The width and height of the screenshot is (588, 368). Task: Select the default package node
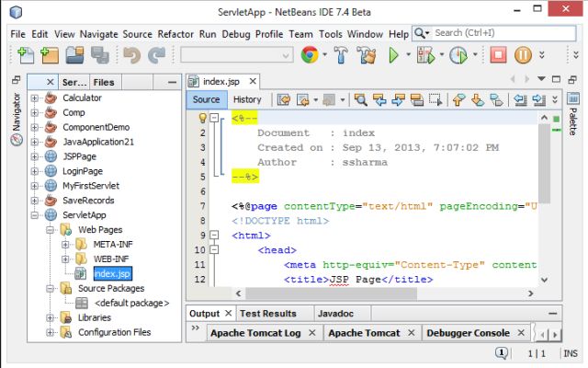132,303
